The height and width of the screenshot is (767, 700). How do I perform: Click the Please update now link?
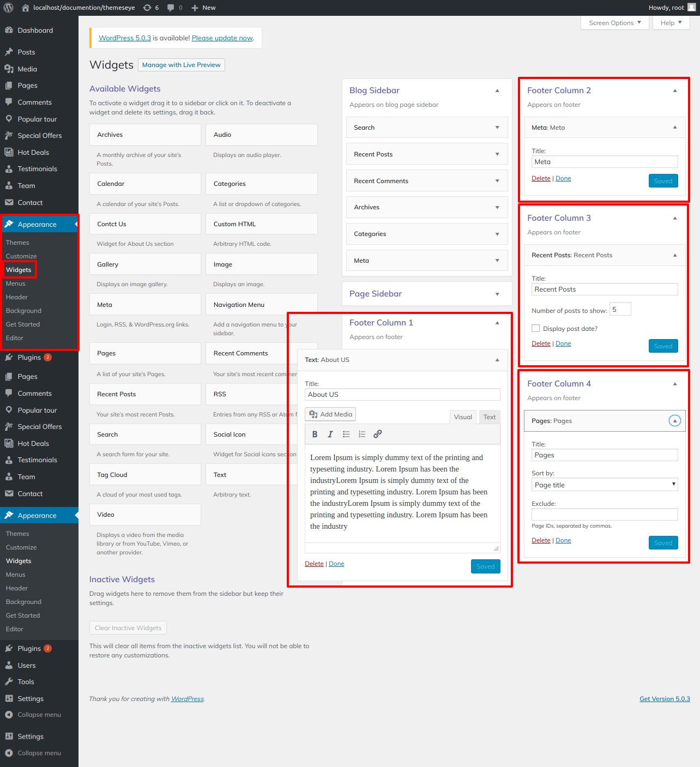click(x=222, y=38)
